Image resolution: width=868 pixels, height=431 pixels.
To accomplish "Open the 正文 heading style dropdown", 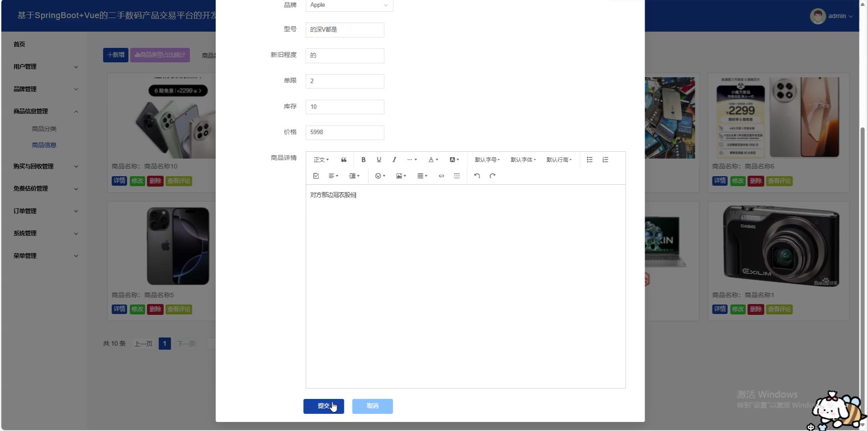I will [321, 160].
